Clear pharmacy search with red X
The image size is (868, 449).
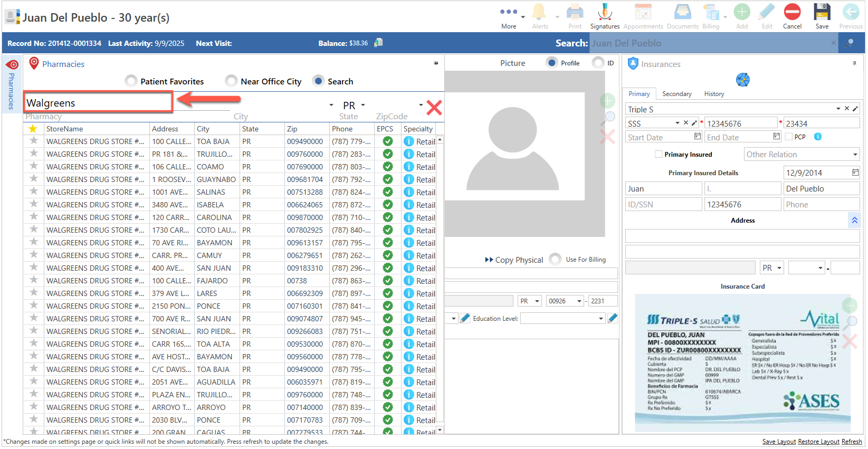click(x=434, y=108)
